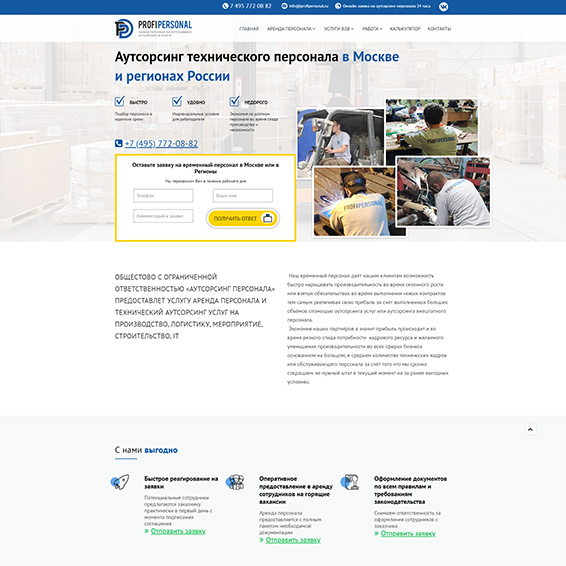Screen dimensions: 566x566
Task: Click the heading Оформление документов по всем правилам
Action: pos(410,490)
